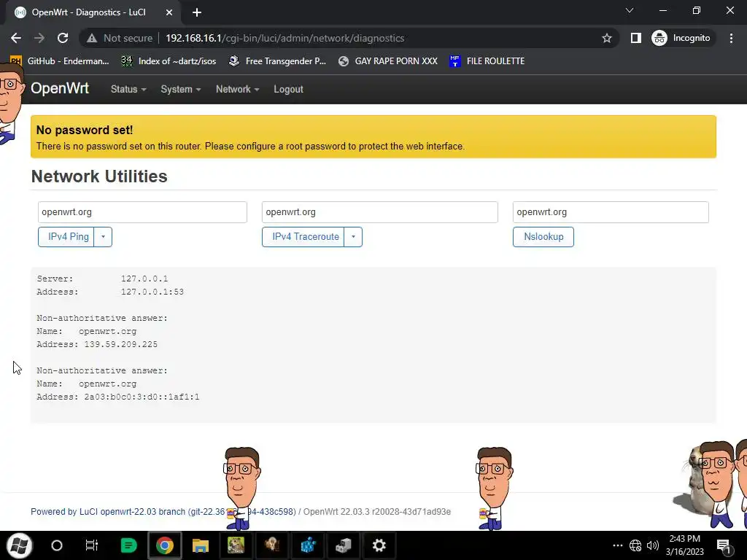The height and width of the screenshot is (560, 747).
Task: Open the notification center icon
Action: tap(723, 545)
